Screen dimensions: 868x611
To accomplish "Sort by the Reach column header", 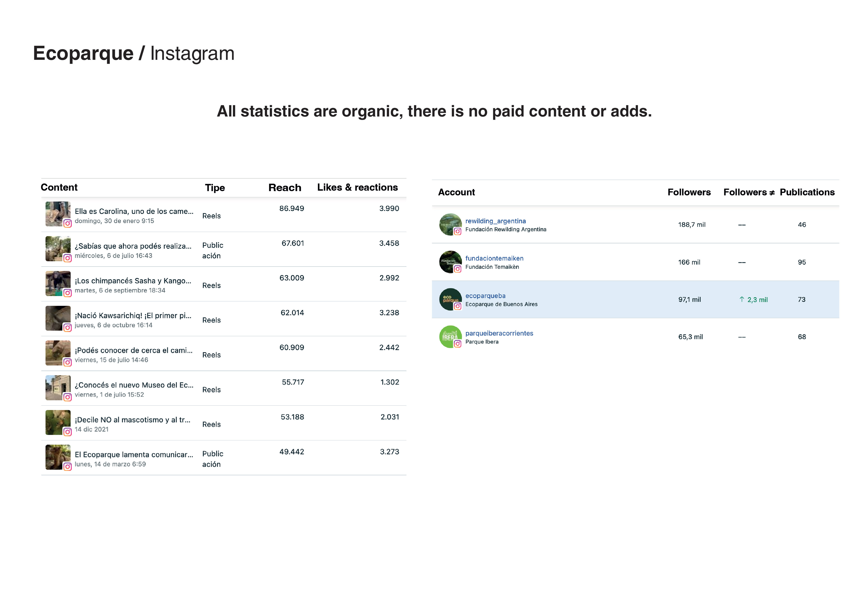I will (285, 188).
